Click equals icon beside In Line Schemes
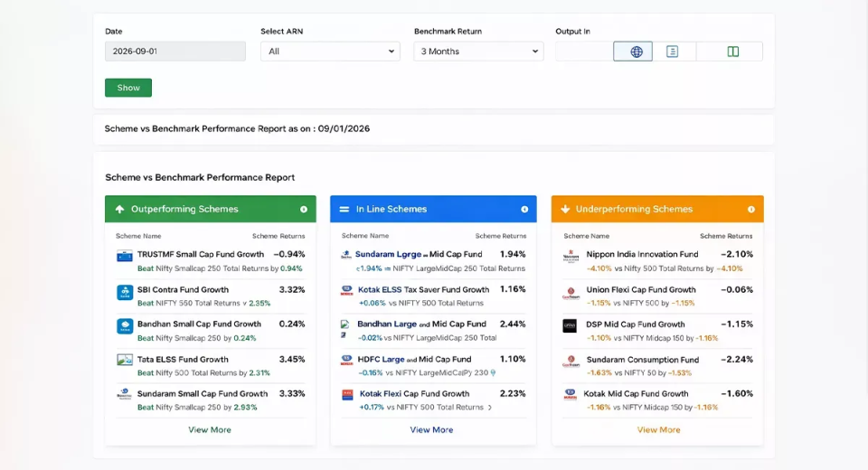 point(344,210)
